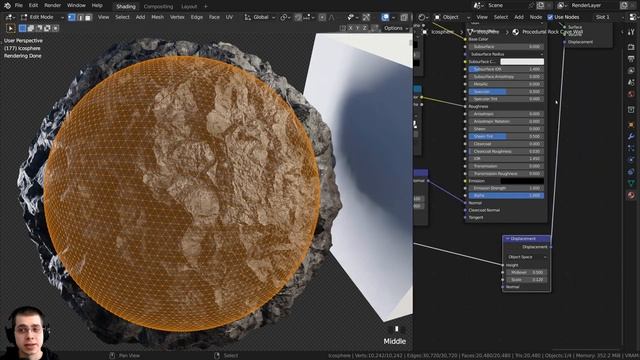Open the File menu
Image resolution: width=640 pixels, height=360 pixels.
[x=19, y=5]
